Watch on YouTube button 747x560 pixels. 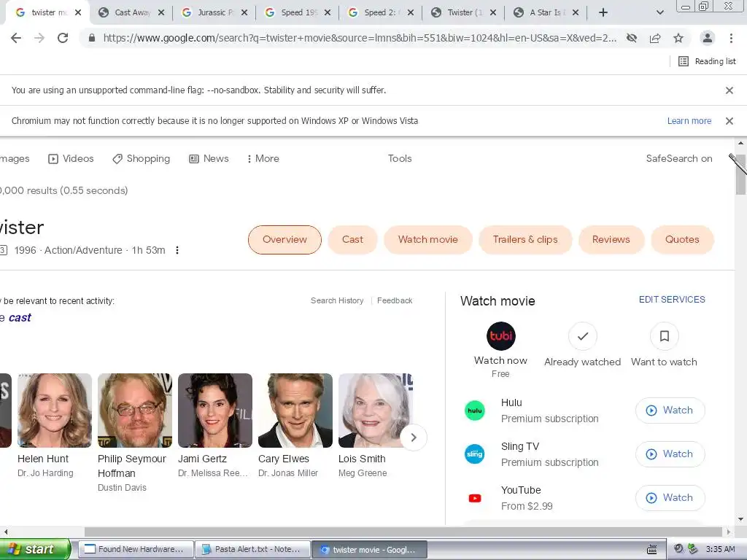coord(670,497)
